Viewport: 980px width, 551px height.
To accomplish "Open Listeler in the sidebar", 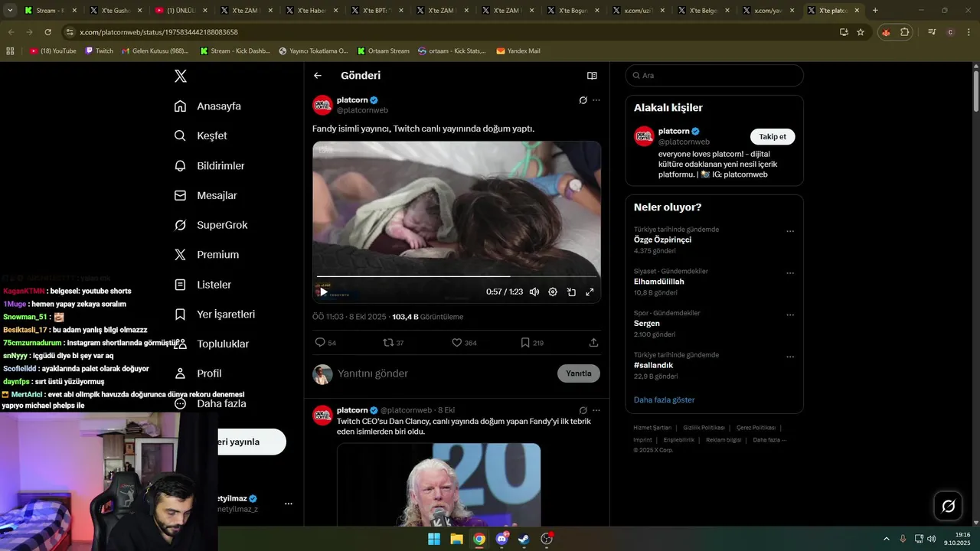I will tap(202, 284).
